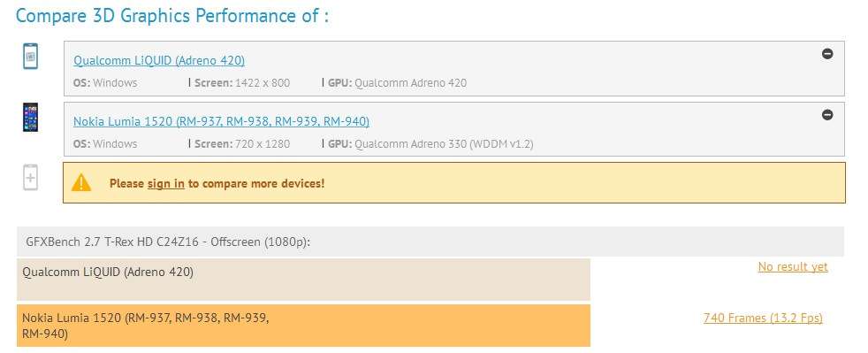
Task: Click the 'Compare 3D Graphics Performance of' heading
Action: pos(172,16)
